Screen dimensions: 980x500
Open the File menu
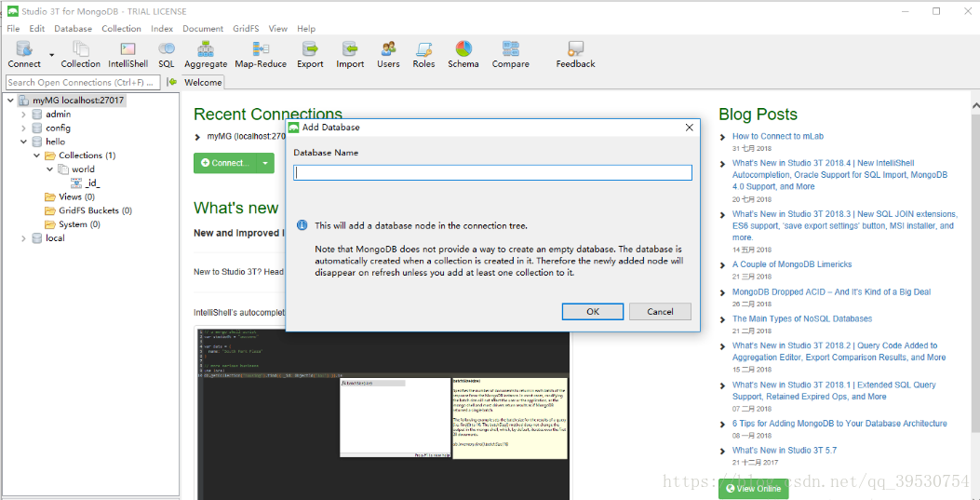tap(13, 28)
